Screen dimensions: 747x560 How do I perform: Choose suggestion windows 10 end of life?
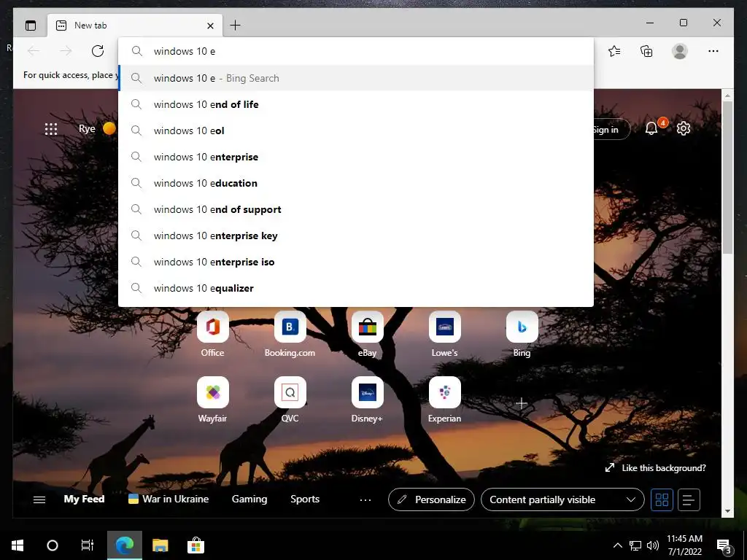pyautogui.click(x=356, y=104)
